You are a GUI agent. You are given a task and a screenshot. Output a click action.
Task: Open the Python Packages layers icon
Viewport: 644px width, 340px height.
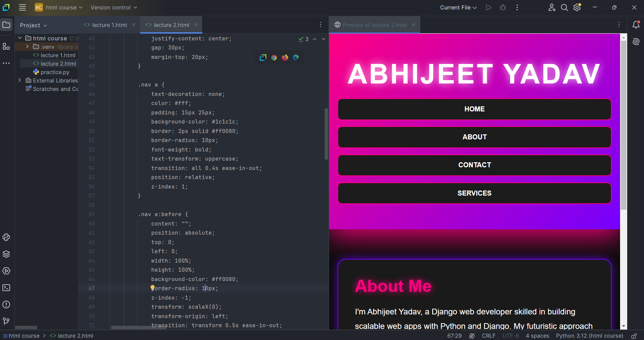click(x=6, y=254)
